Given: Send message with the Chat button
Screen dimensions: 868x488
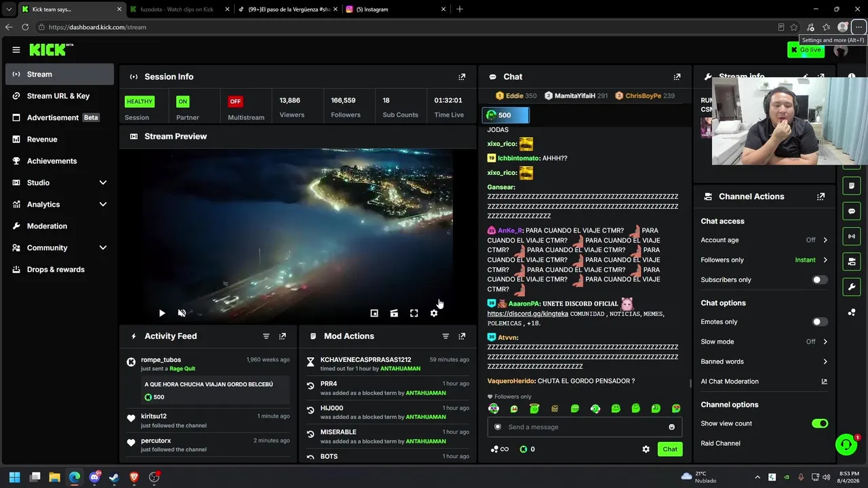Looking at the screenshot, I should (670, 449).
